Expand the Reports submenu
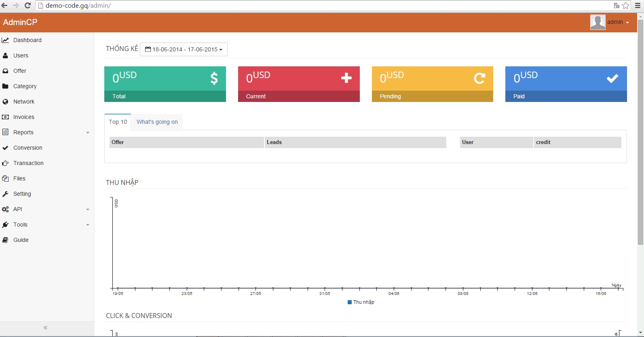 pyautogui.click(x=88, y=133)
